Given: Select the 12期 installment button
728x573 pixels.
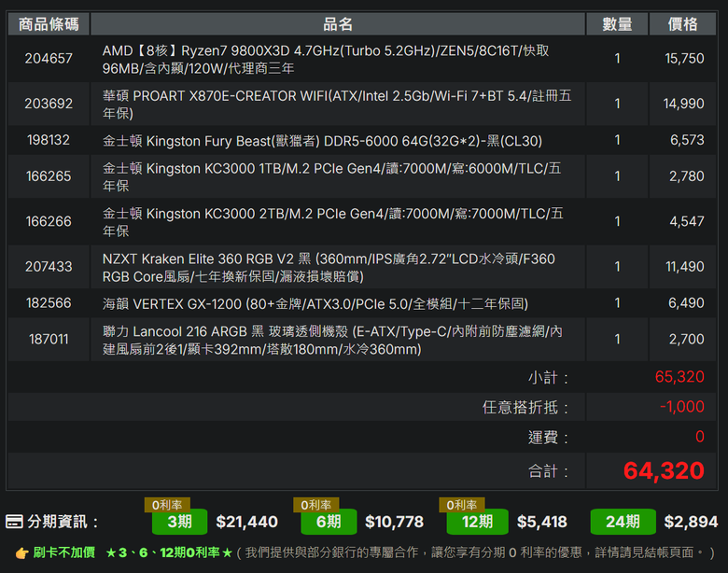Looking at the screenshot, I should pyautogui.click(x=477, y=522).
